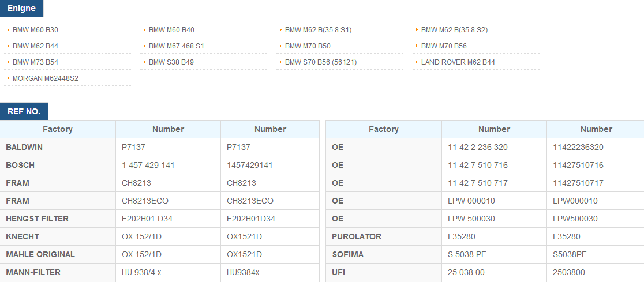Open the BMW M60 B40 engine link
Screen dimensions: 644x282
[171, 30]
